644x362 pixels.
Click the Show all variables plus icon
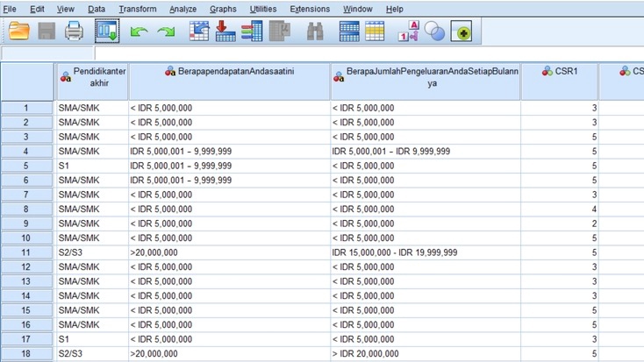coord(462,32)
